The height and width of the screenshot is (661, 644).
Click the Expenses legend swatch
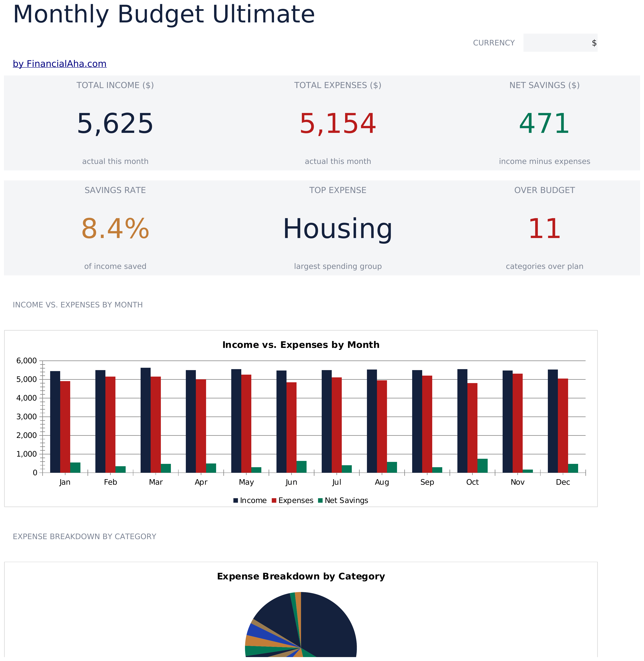(274, 500)
